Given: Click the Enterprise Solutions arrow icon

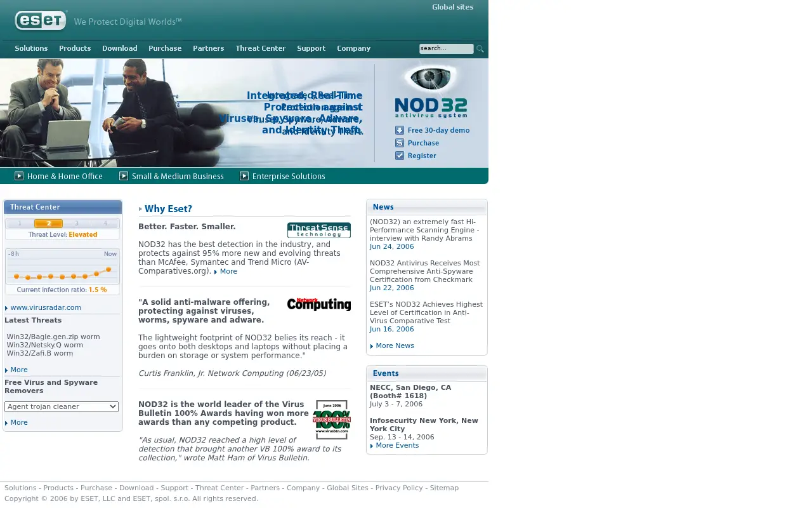Looking at the screenshot, I should 244,176.
